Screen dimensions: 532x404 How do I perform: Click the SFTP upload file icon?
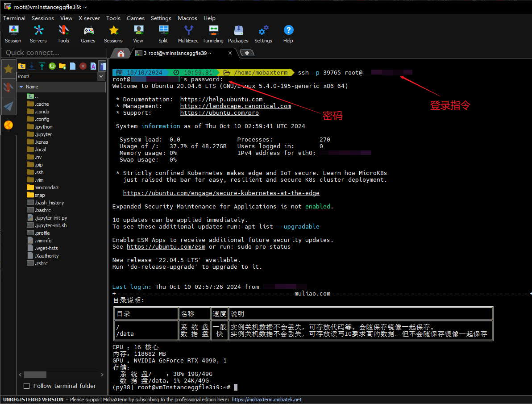pos(42,66)
